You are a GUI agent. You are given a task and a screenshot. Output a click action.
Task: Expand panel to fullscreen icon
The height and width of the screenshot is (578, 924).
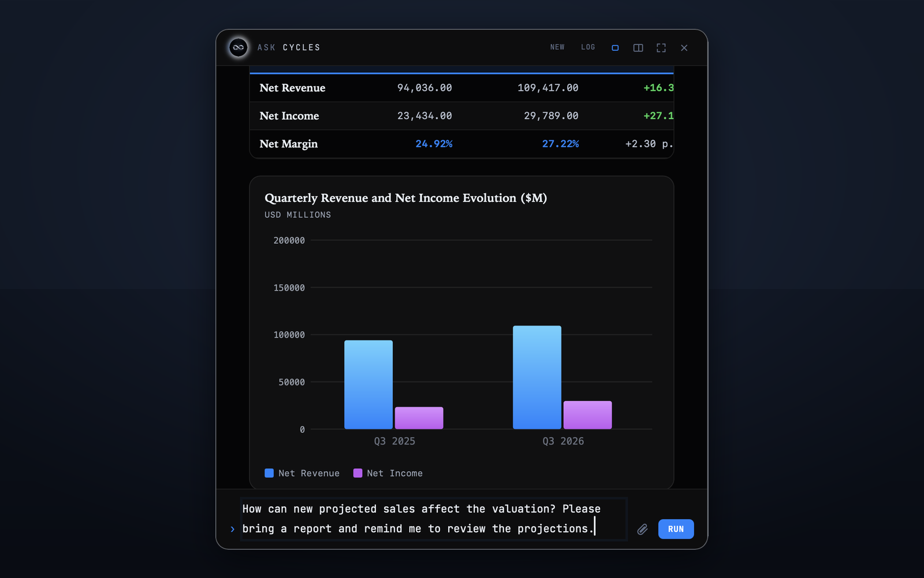click(x=661, y=48)
